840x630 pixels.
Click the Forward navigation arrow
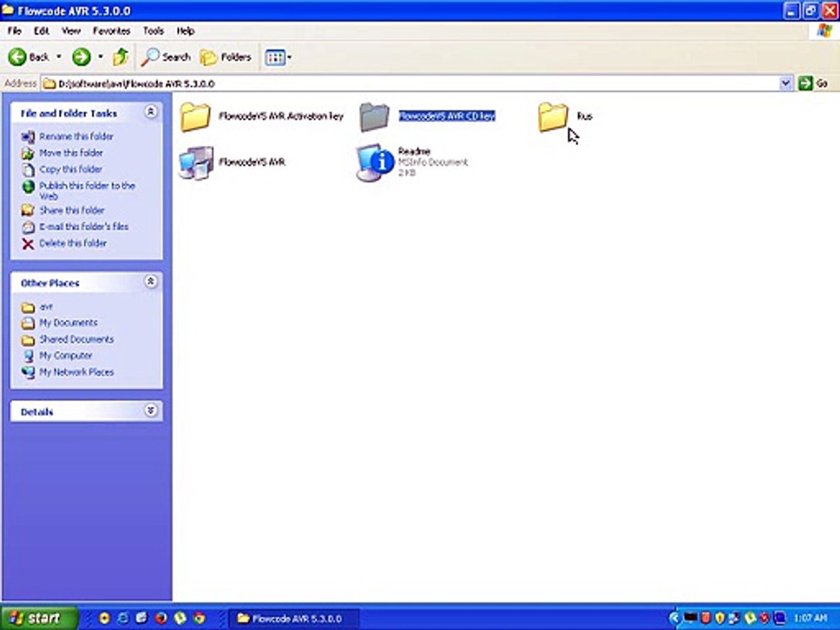pos(81,57)
